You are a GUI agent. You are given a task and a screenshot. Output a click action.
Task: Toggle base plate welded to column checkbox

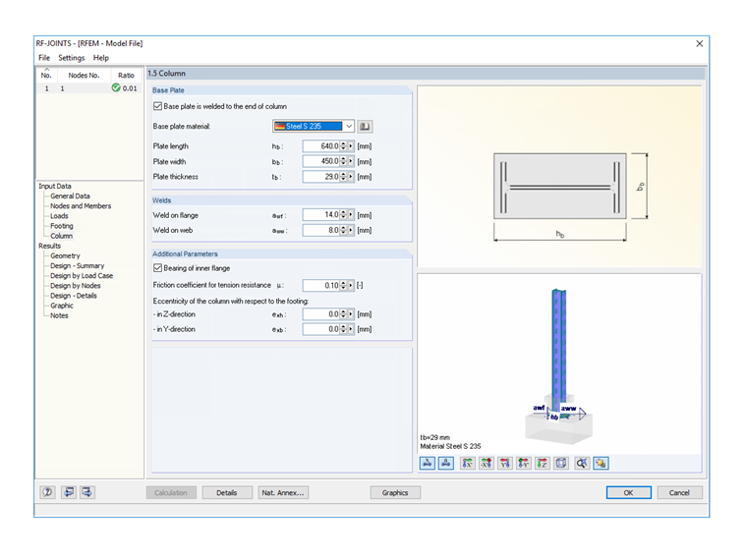(157, 106)
